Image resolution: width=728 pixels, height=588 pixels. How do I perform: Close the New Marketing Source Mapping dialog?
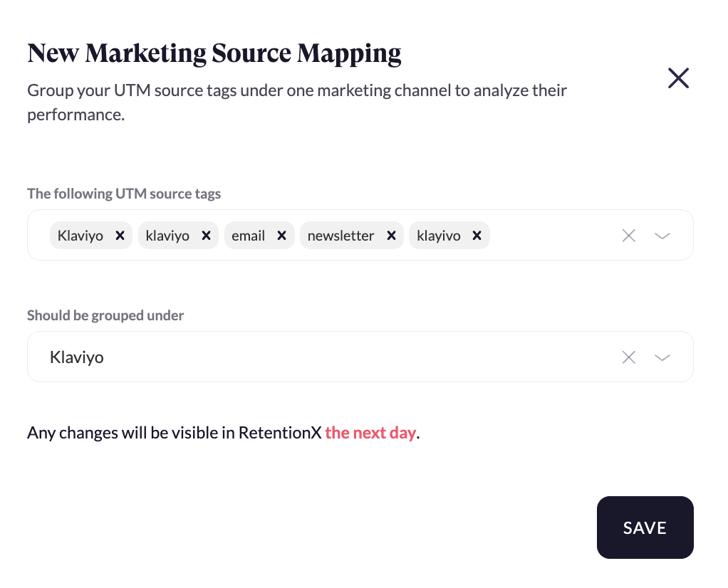click(x=678, y=78)
